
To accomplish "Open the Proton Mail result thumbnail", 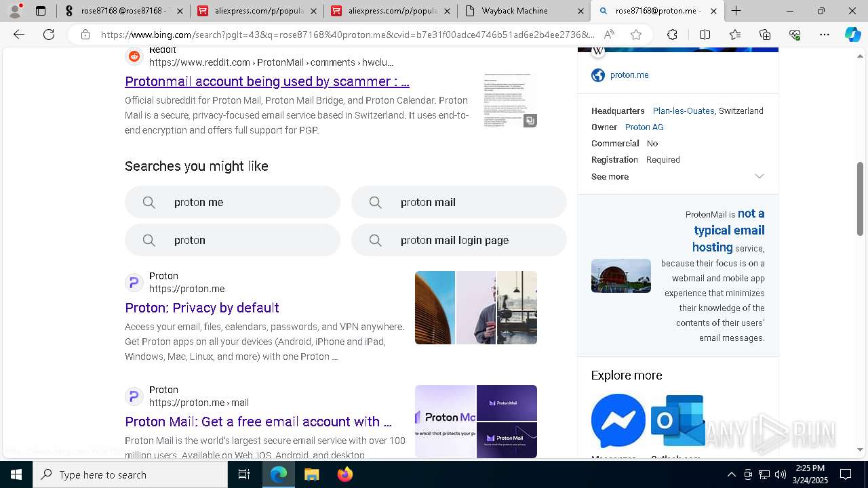I will (x=476, y=422).
